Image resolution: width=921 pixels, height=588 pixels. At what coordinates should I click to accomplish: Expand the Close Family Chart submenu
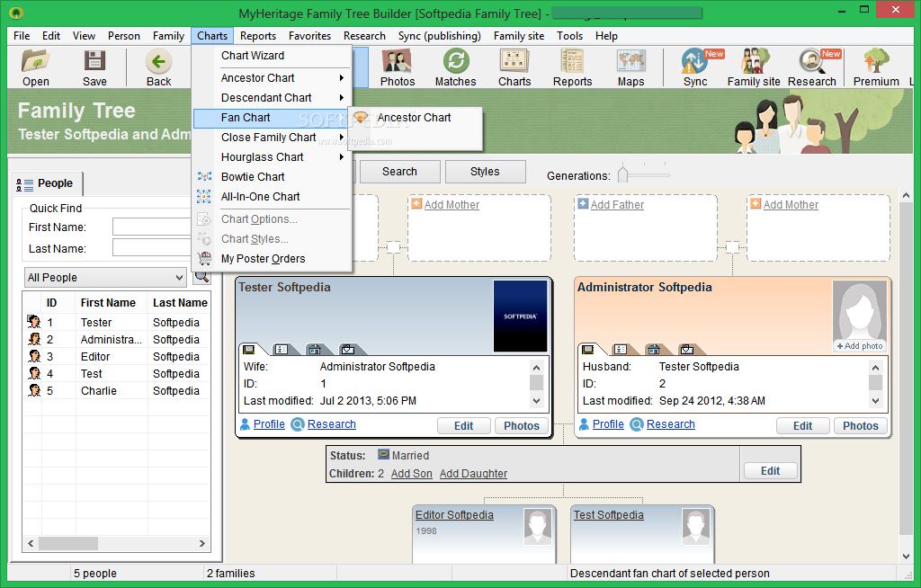[x=273, y=137]
